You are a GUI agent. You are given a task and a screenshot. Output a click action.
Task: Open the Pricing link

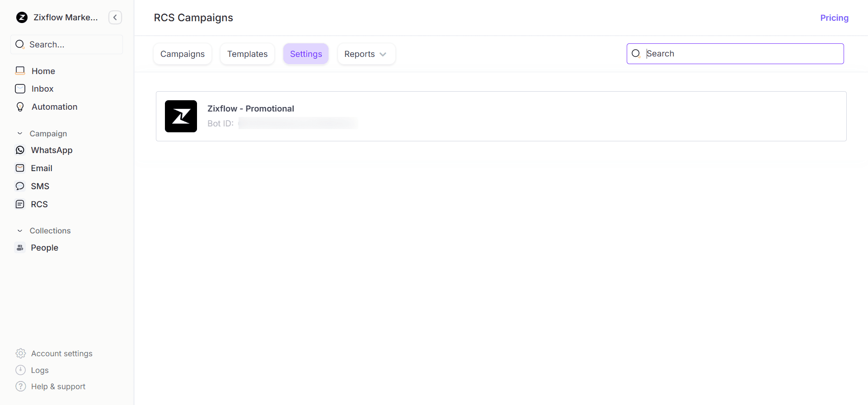click(x=834, y=18)
